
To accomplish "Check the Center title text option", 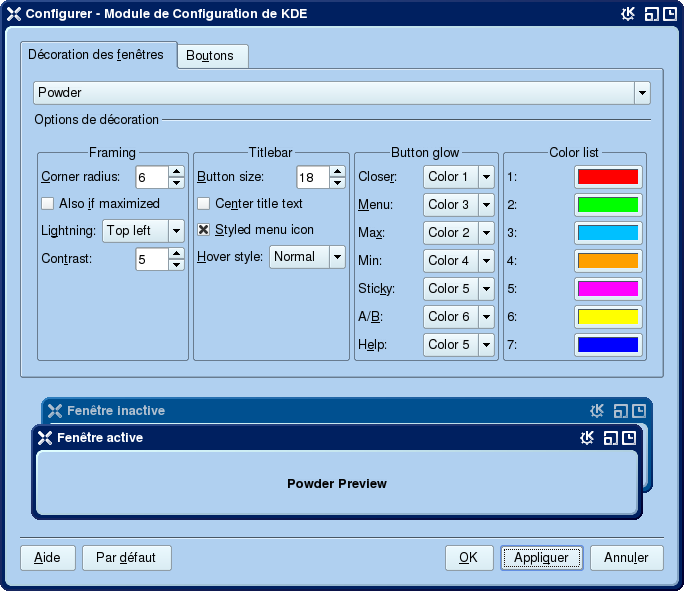I will (x=203, y=204).
